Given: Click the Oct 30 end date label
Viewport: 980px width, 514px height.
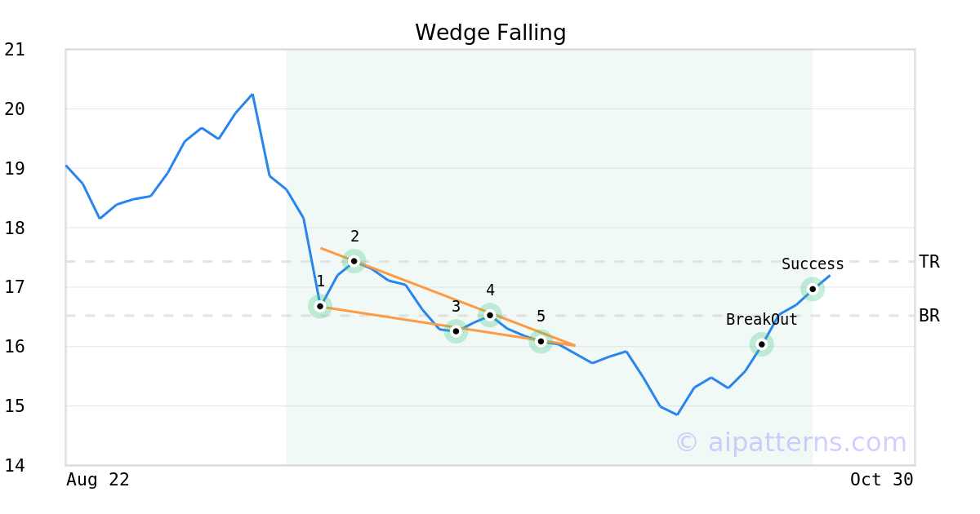Looking at the screenshot, I should tap(881, 480).
